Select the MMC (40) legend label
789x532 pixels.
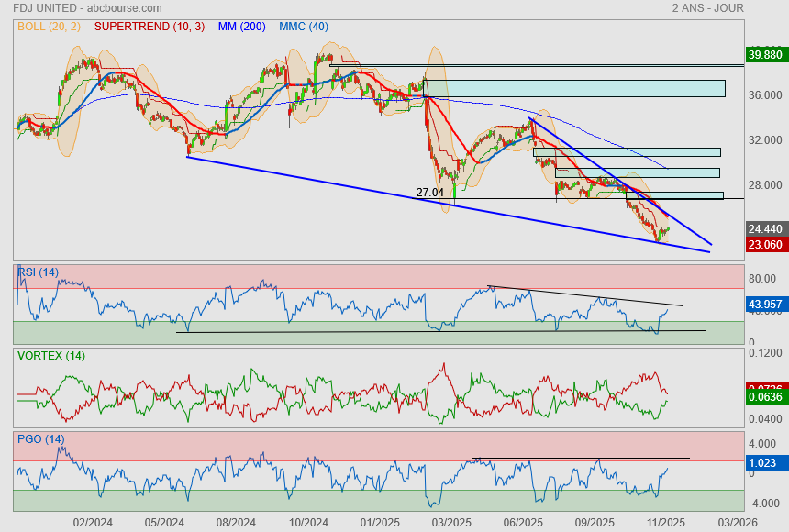coord(303,27)
